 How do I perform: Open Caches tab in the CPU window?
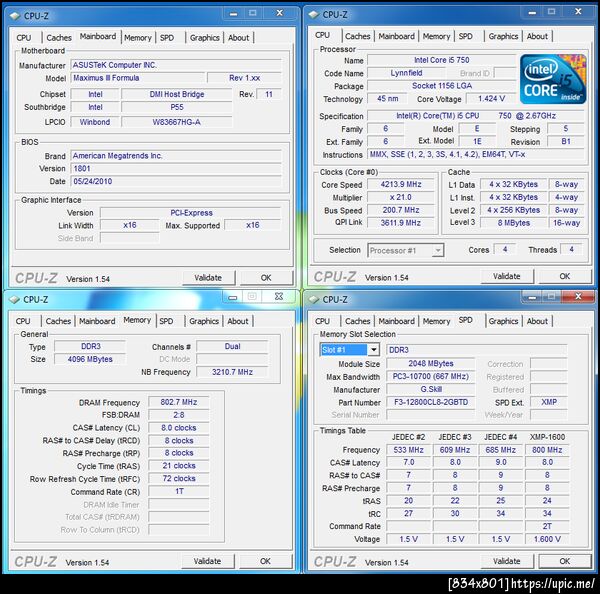point(357,36)
